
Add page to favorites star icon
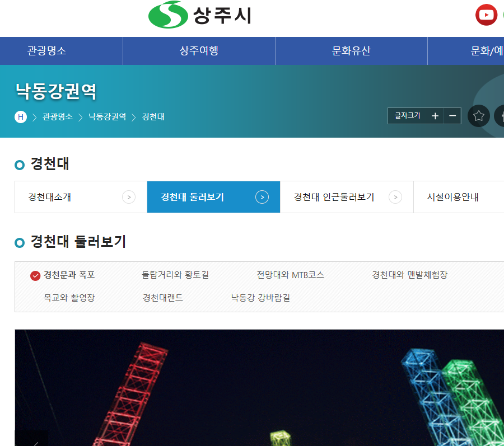(x=479, y=116)
